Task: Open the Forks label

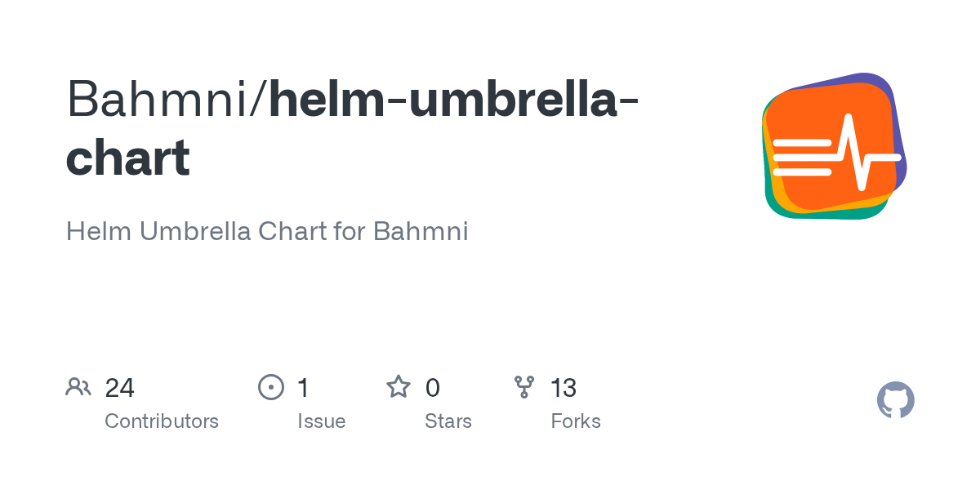Action: click(x=576, y=421)
